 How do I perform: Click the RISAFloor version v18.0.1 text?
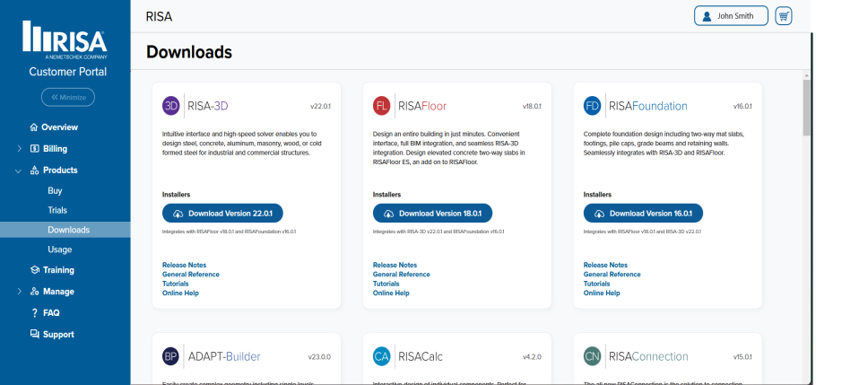point(532,107)
